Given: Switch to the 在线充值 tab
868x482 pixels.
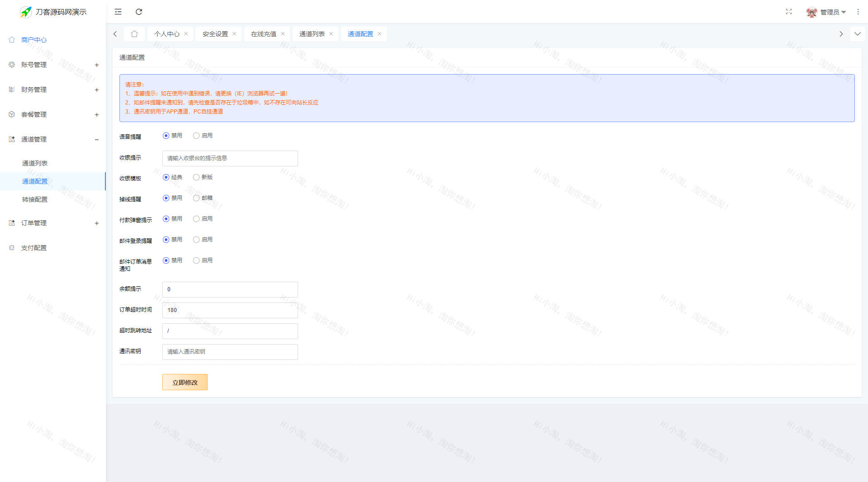Looking at the screenshot, I should pos(263,34).
